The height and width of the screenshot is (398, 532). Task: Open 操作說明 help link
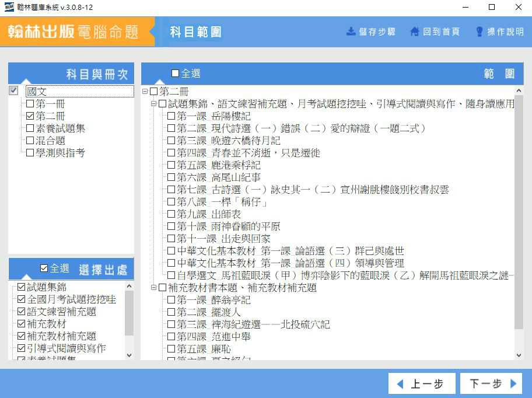500,32
